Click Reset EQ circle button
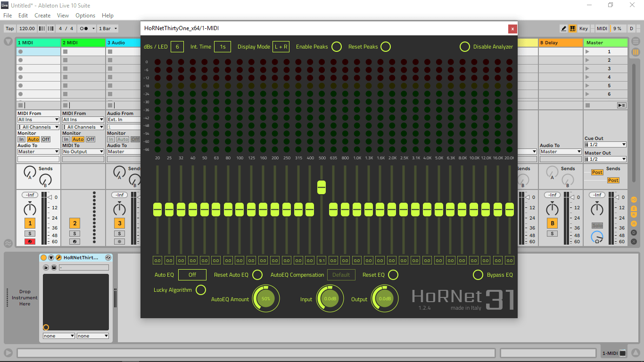Image resolution: width=644 pixels, height=362 pixels. pyautogui.click(x=393, y=275)
